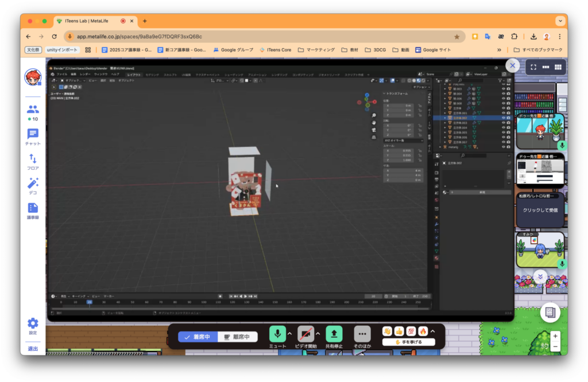Expand camera options arrow beside ビデオ開始

(x=318, y=333)
